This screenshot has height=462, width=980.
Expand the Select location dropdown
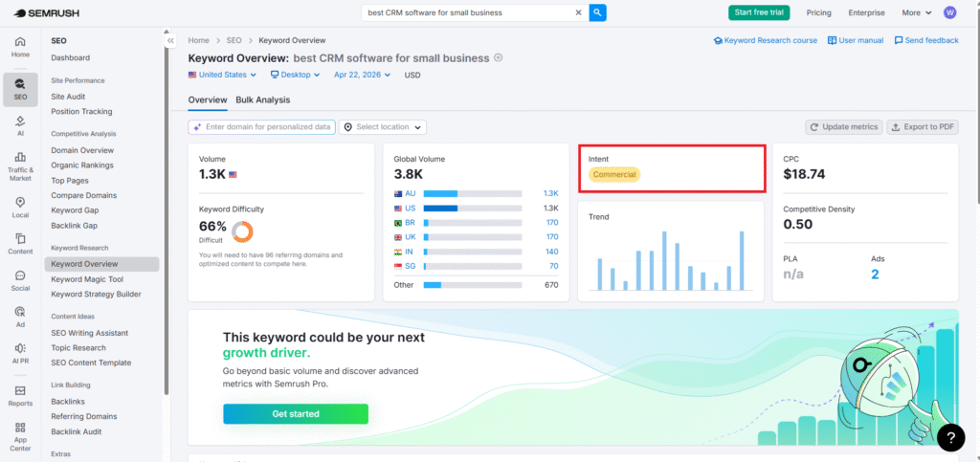[383, 126]
